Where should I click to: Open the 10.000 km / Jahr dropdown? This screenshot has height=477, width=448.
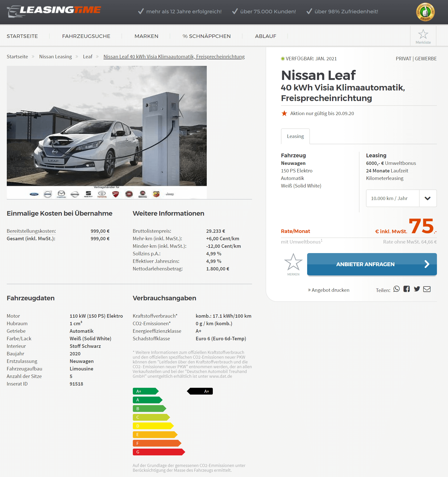point(401,198)
